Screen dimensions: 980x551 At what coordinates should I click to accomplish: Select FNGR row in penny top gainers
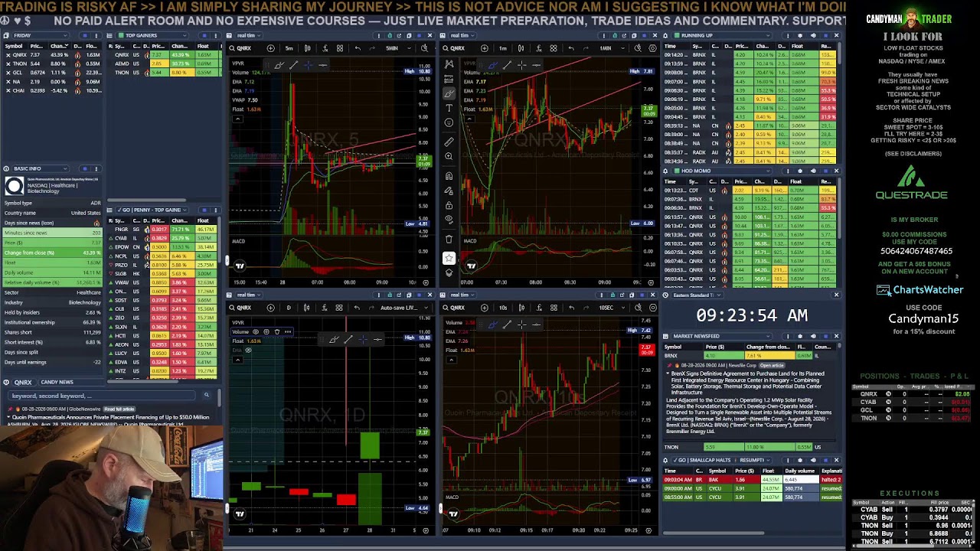tap(162, 230)
